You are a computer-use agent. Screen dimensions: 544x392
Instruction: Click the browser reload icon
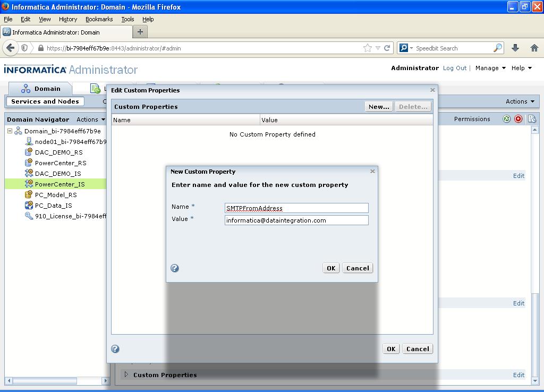point(387,48)
